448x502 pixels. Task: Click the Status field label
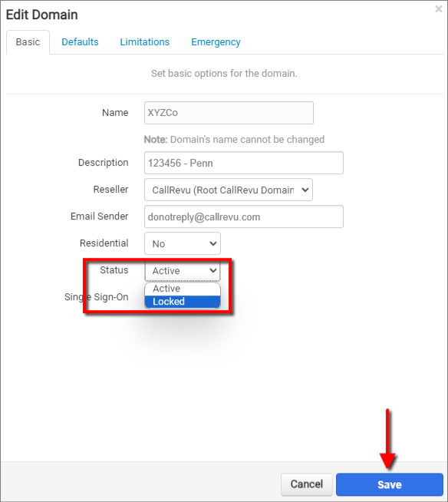tap(114, 270)
